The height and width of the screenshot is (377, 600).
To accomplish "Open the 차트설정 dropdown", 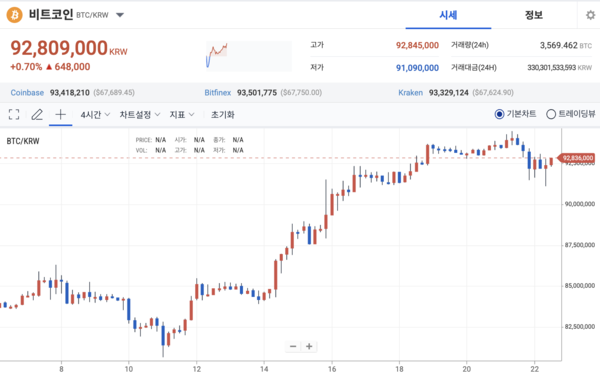I will (x=140, y=114).
